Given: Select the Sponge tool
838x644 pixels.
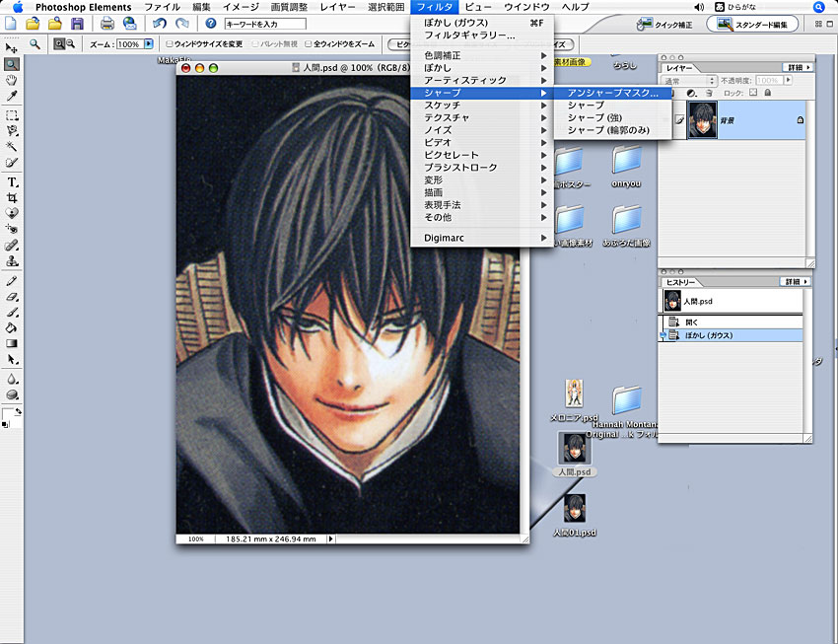Looking at the screenshot, I should 11,394.
